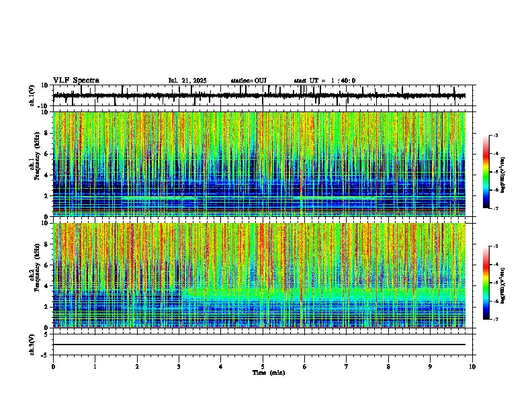
Task: Click the ch.1 colorbar log(PSD) unit label
Action: pos(502,175)
